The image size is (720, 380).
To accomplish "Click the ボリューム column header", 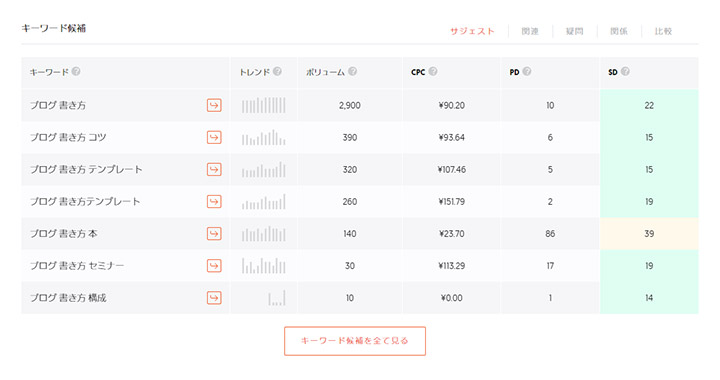I will pos(326,72).
